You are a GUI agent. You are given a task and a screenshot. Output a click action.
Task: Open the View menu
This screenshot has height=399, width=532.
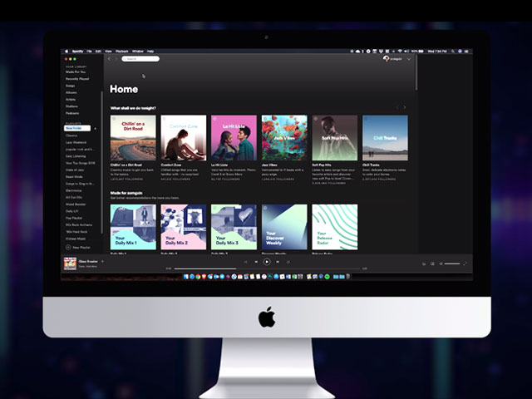tap(108, 52)
